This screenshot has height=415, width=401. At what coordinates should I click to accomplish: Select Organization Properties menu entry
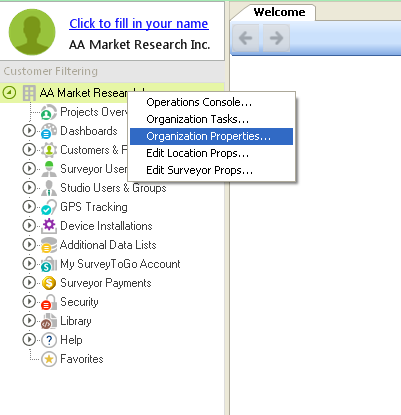(211, 136)
